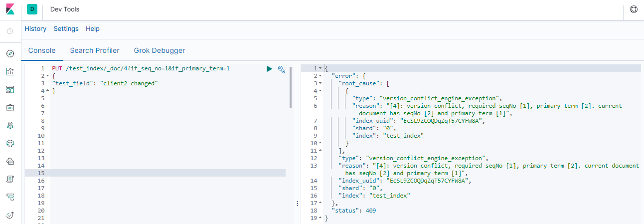Open Visualize from the chart sidebar icon
Screen dimensions: 644x224
click(10, 71)
